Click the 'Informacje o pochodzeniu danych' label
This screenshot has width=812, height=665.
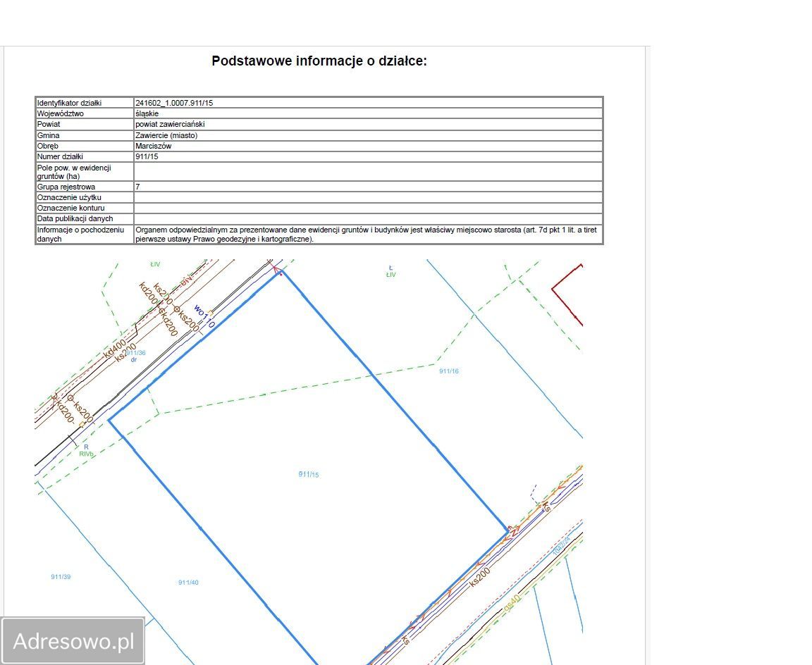80,235
